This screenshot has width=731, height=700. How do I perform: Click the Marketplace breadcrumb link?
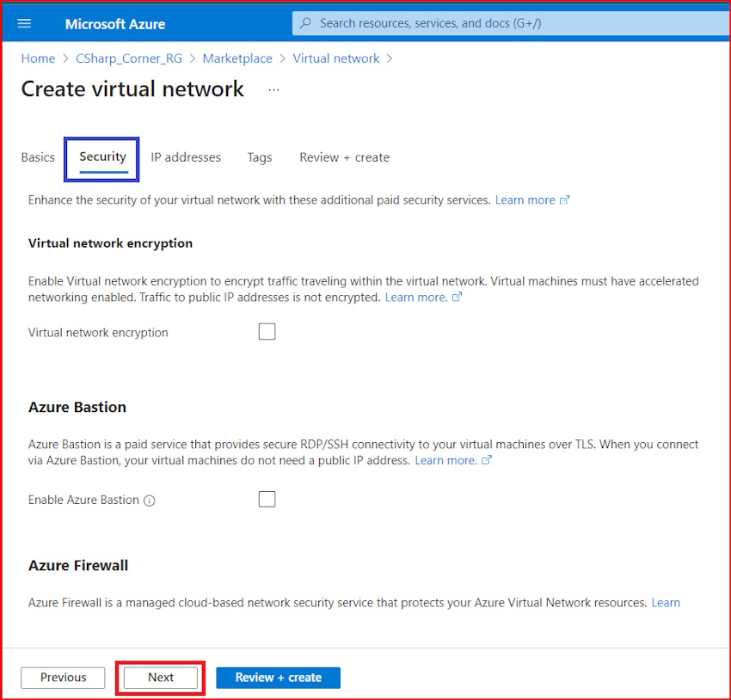[237, 58]
